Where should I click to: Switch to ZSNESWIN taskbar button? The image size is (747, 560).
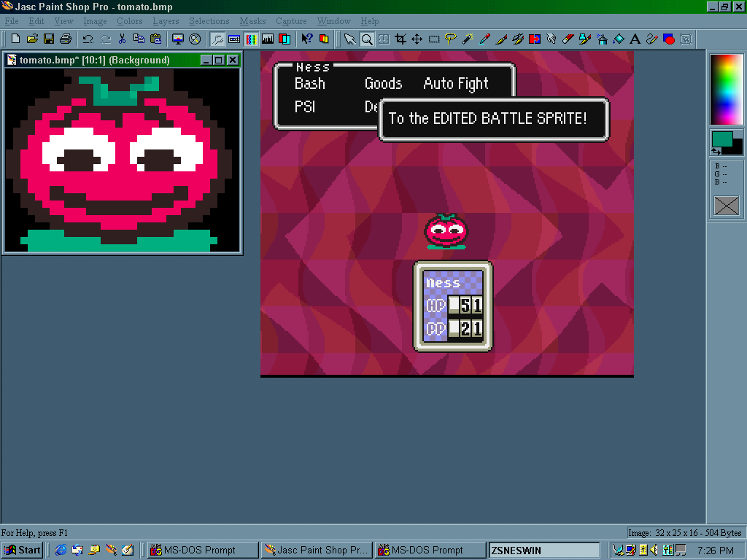click(x=544, y=550)
